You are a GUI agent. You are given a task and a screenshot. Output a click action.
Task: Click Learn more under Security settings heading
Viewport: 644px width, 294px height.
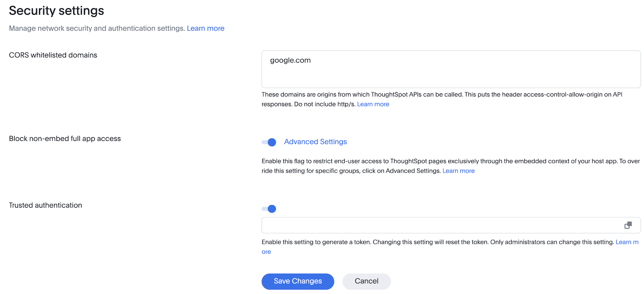pos(206,28)
